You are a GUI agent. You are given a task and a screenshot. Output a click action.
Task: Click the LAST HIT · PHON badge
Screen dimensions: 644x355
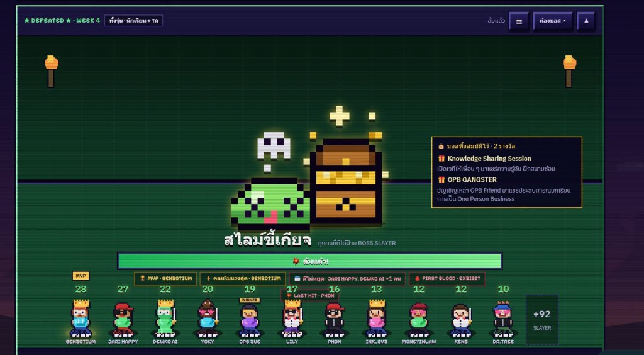coord(310,296)
